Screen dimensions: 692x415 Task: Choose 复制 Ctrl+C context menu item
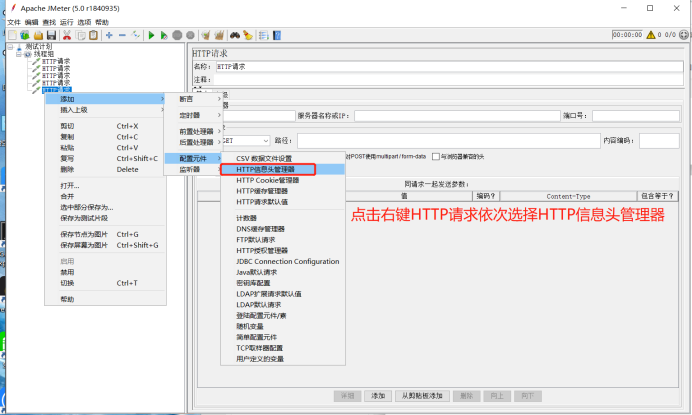[105, 137]
